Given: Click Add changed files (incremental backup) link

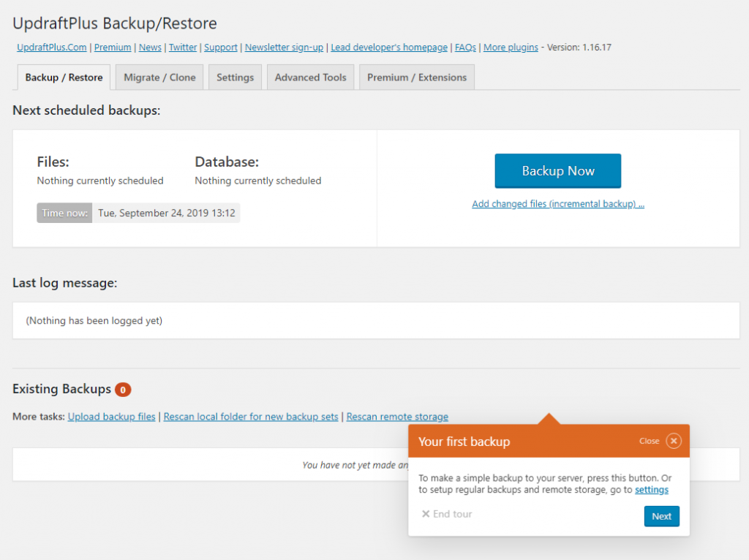Looking at the screenshot, I should coord(558,204).
